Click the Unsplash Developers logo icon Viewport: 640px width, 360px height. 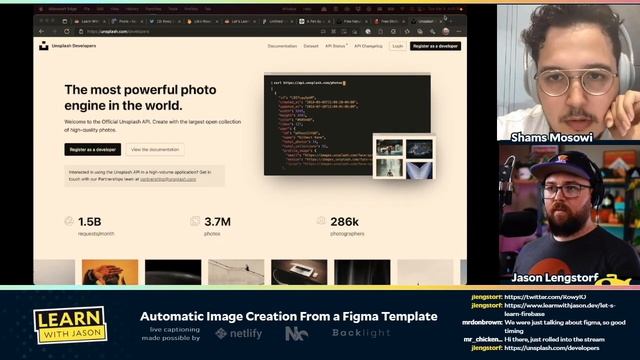[x=43, y=46]
